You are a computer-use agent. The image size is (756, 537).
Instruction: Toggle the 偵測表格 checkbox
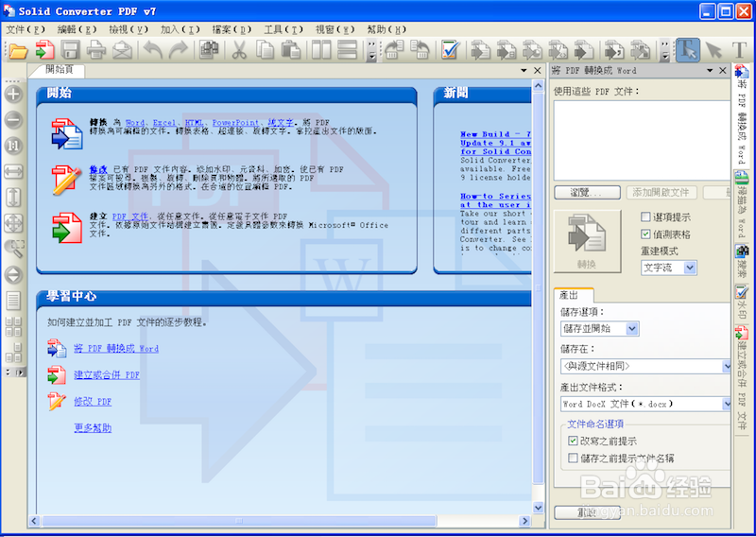pyautogui.click(x=645, y=234)
